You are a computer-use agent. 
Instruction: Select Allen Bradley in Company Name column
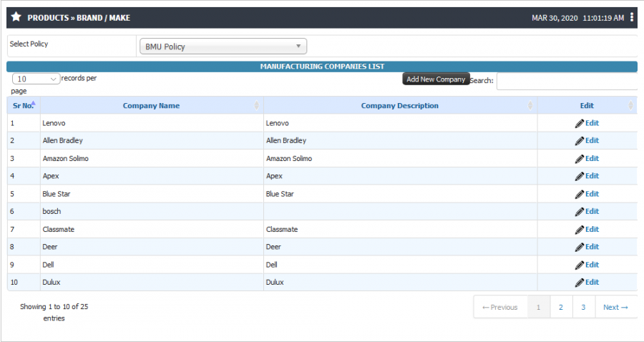[62, 140]
